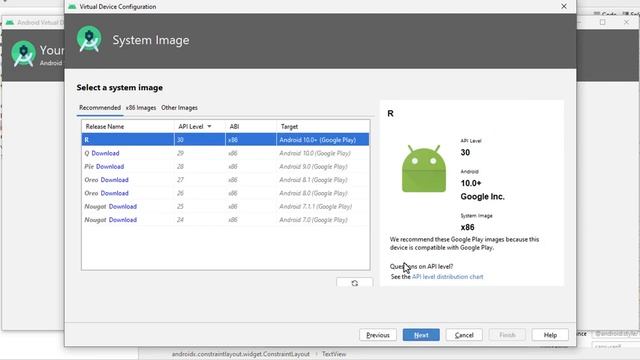Click the refresh icon below the image table
The width and height of the screenshot is (640, 360).
354,282
